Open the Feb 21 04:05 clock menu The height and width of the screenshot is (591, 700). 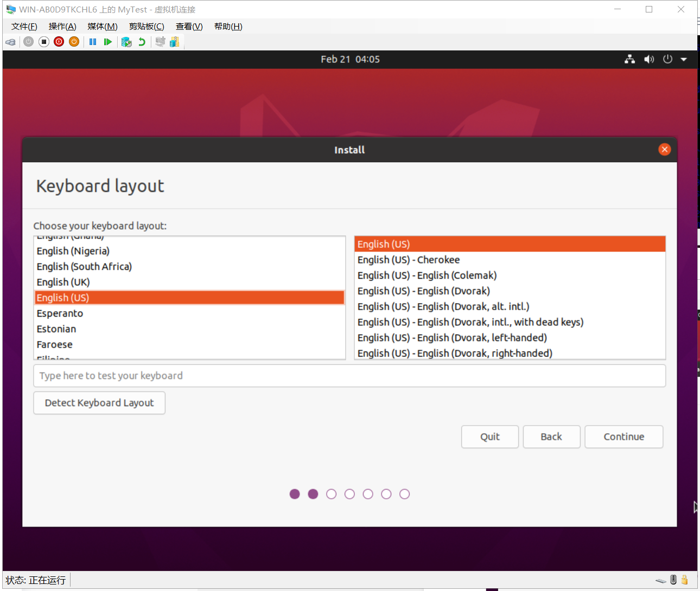[350, 59]
